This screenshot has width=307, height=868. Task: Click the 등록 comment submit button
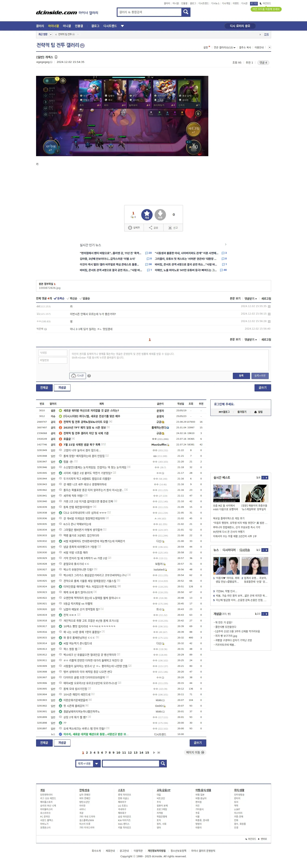(241, 376)
